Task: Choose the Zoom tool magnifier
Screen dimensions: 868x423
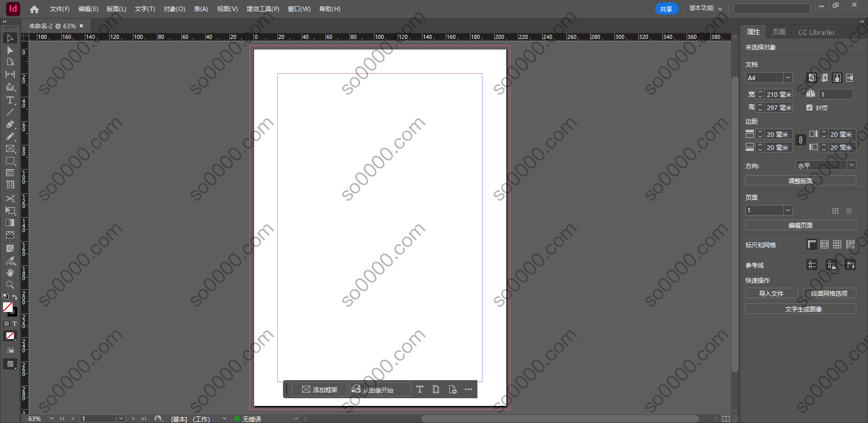Action: coord(10,285)
